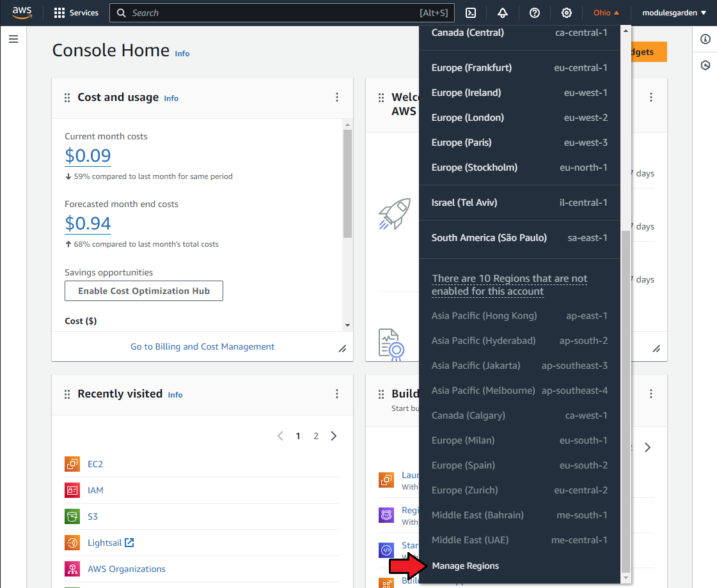Grab the Cost and usage widget drag handle

coord(67,98)
